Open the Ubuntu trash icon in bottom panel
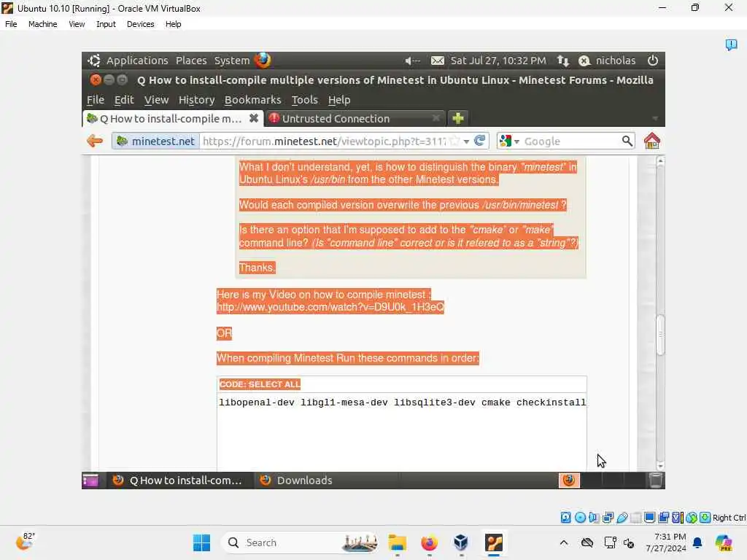Image resolution: width=747 pixels, height=560 pixels. coord(656,480)
